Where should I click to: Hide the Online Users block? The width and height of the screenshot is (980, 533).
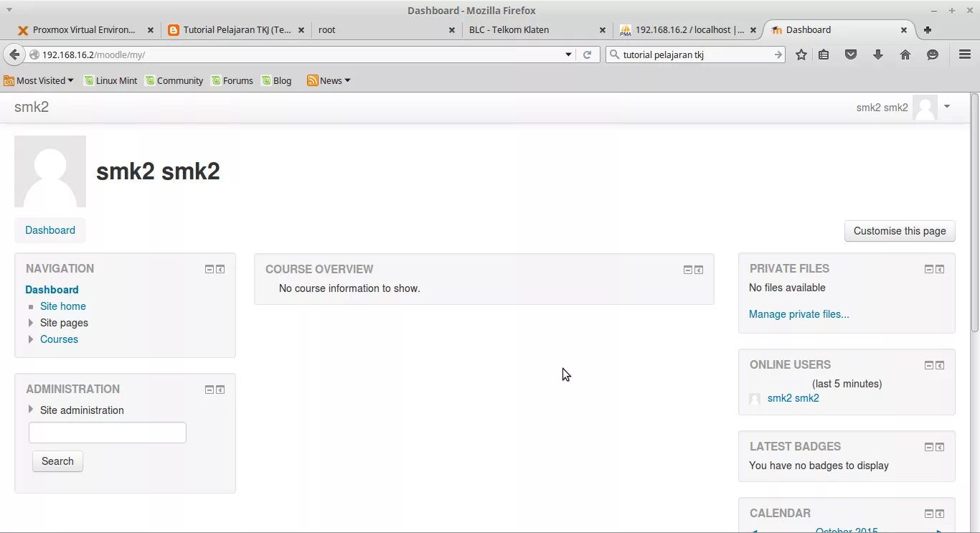pos(929,366)
